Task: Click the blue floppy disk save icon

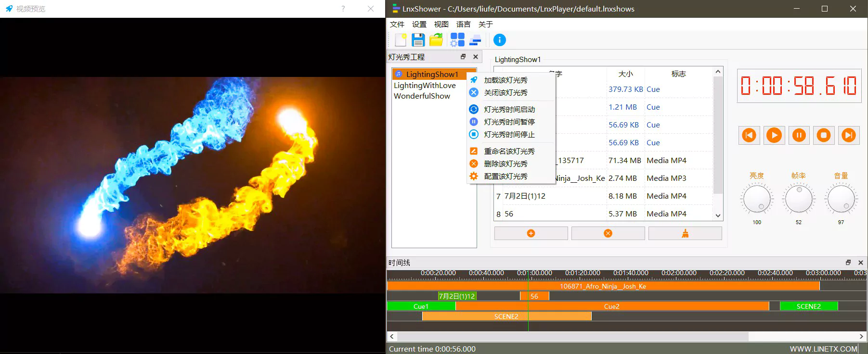Action: pos(418,40)
